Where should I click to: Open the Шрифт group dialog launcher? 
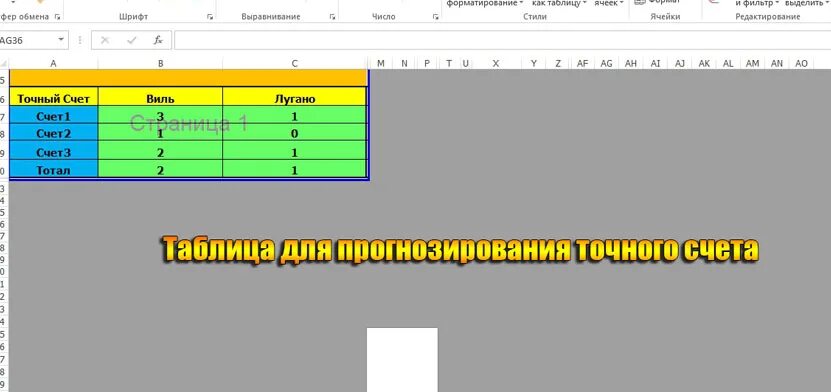tap(210, 17)
